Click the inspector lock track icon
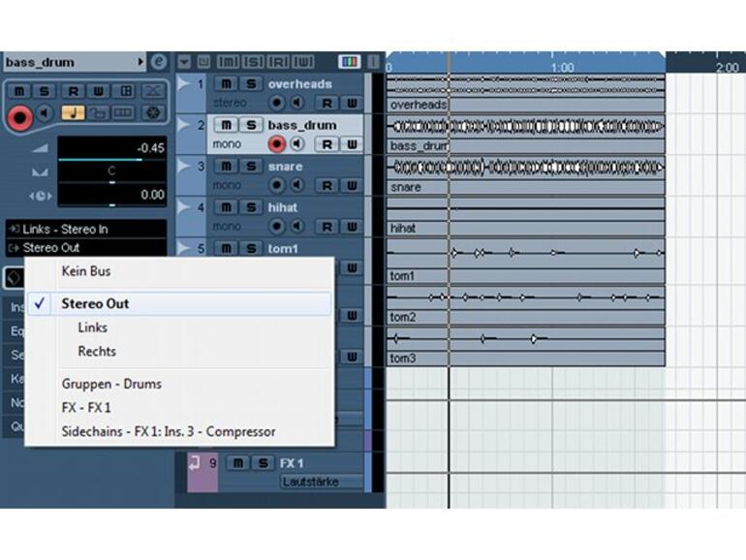Screen dimensions: 746x560 pos(98,112)
